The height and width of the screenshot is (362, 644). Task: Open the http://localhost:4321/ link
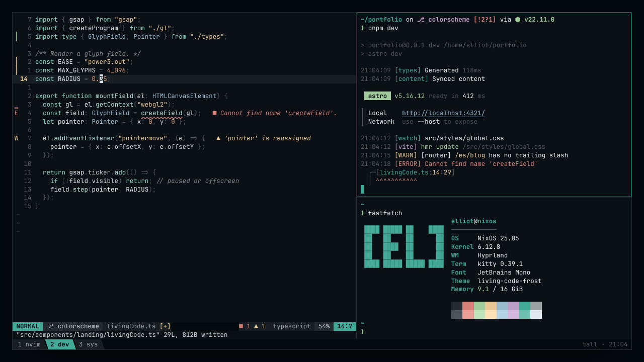pos(443,113)
